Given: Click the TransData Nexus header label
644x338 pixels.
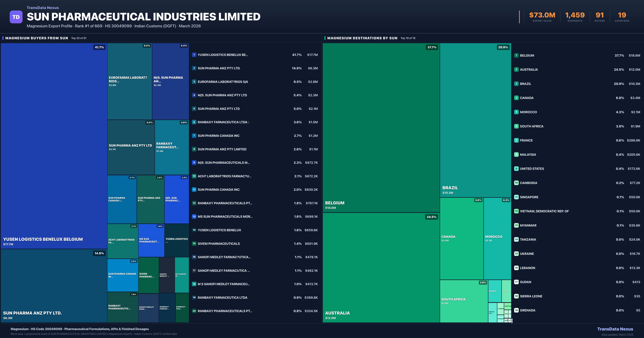Looking at the screenshot, I should tap(43, 8).
